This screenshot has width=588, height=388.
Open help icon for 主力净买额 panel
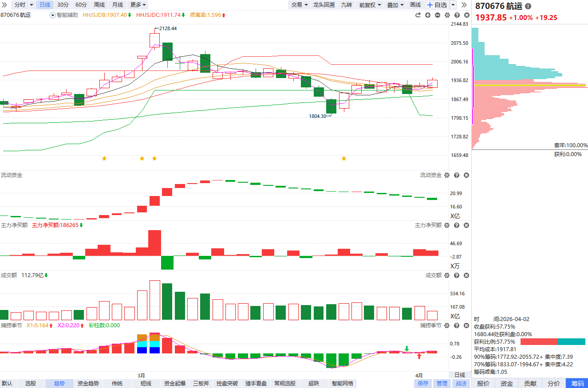pyautogui.click(x=457, y=226)
